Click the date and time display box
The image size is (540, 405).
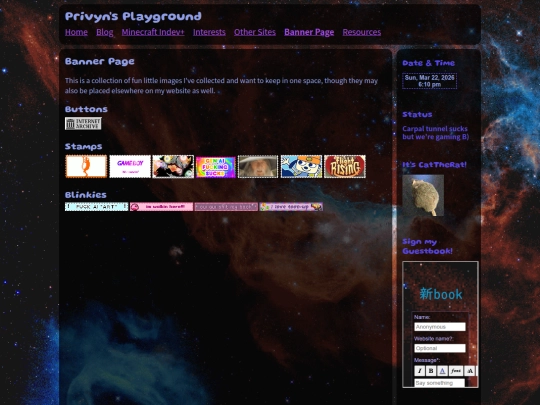pos(429,81)
